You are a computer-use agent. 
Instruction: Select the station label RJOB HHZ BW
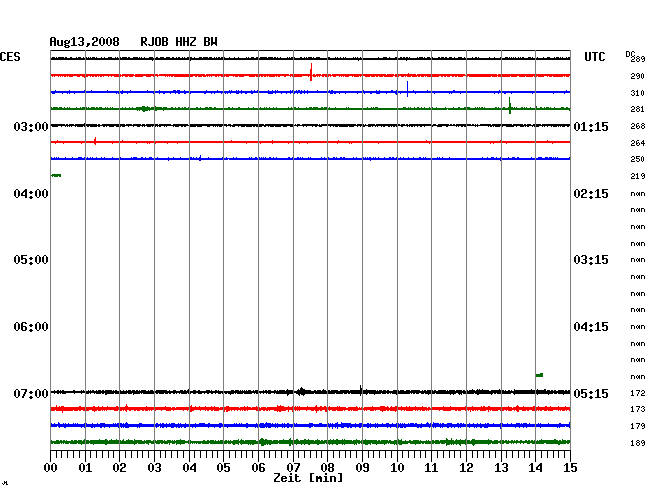tap(179, 42)
